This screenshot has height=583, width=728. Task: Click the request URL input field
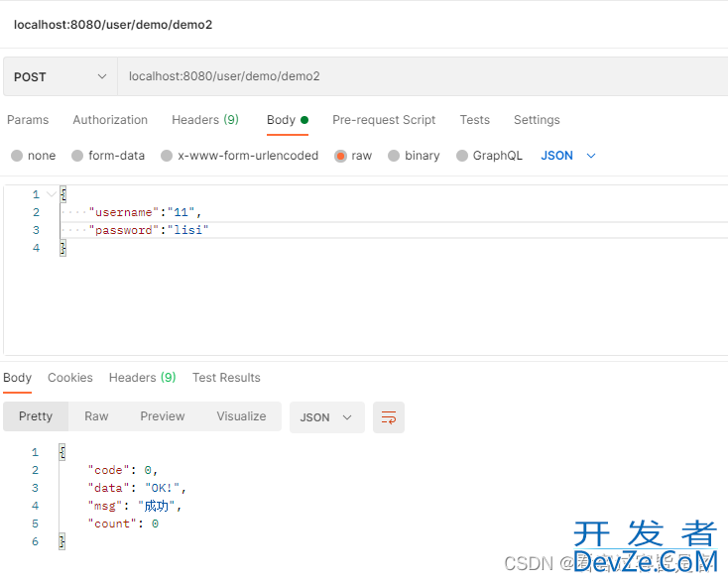click(x=423, y=76)
